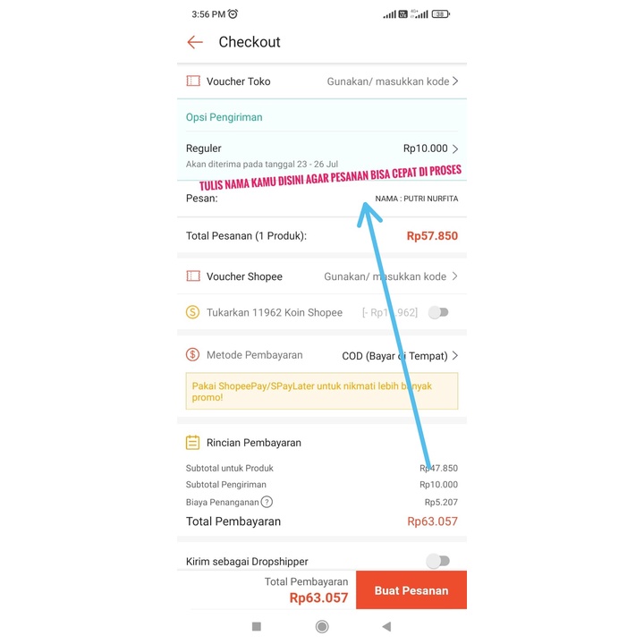
Task: Tap the Android home circle button
Action: (x=322, y=627)
